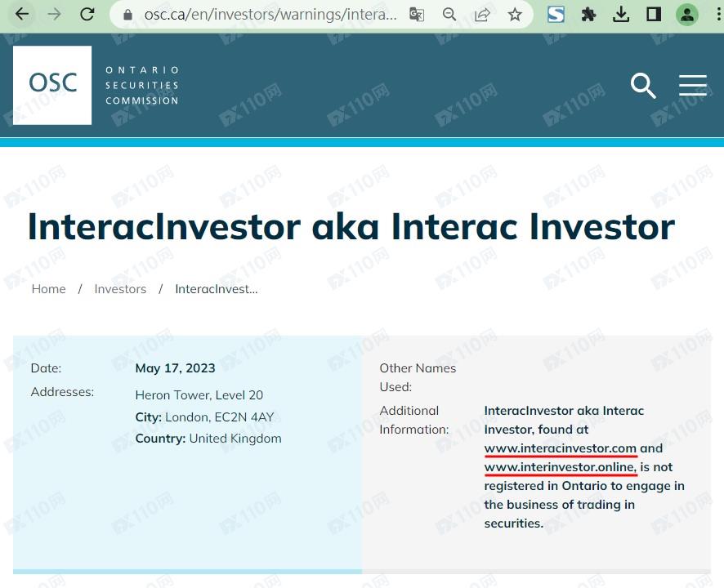Open the OSC site search
Image resolution: width=724 pixels, height=588 pixels.
[643, 85]
